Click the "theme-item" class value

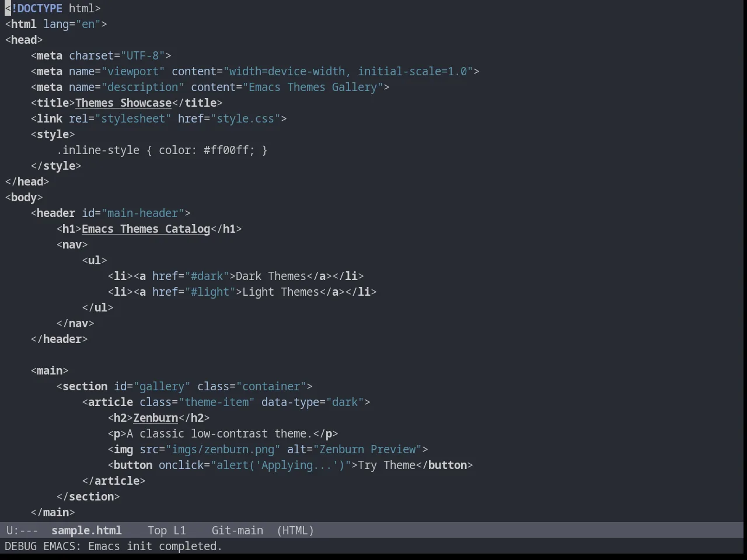tap(217, 402)
